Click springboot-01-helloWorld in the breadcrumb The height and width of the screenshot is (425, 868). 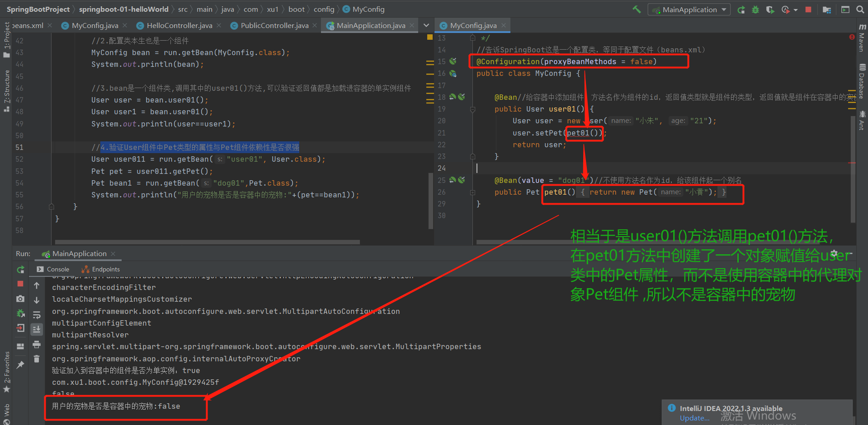pyautogui.click(x=123, y=9)
